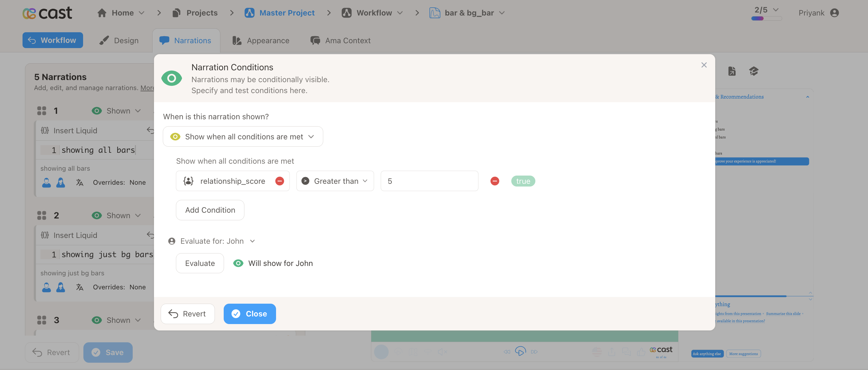Click the drag handle of narration 1
This screenshot has width=868, height=370.
click(x=41, y=111)
